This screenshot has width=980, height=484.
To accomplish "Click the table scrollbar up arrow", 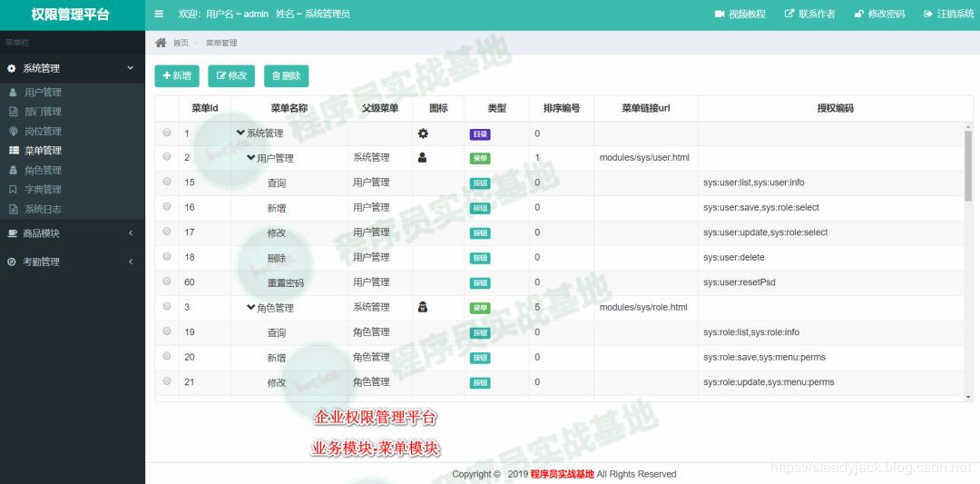I will point(968,126).
